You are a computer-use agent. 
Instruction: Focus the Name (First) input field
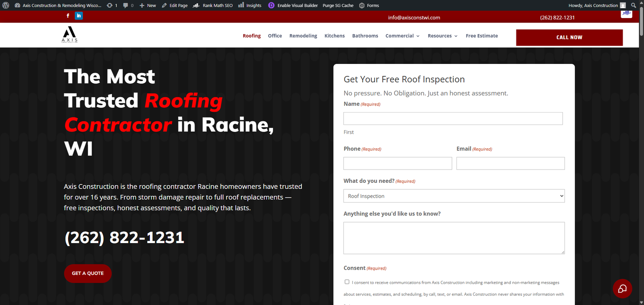tap(453, 119)
